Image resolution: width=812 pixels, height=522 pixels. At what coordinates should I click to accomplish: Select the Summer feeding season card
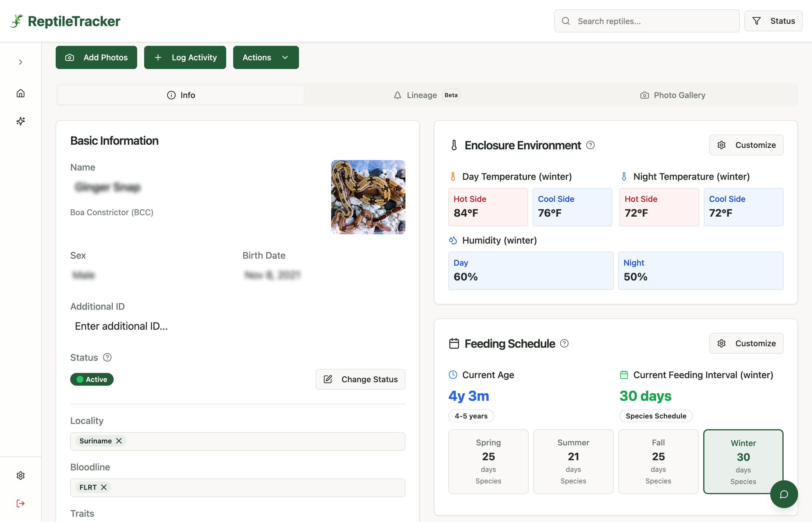coord(573,462)
